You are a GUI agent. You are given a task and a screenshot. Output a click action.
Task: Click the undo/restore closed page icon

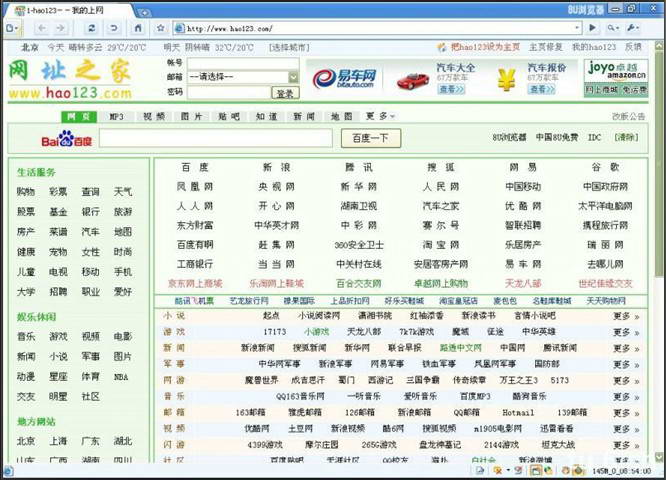(114, 28)
